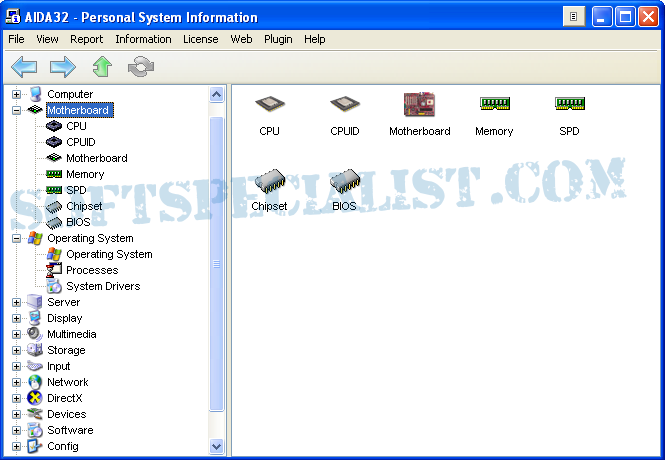Expand the Server node
Image resolution: width=665 pixels, height=460 pixels.
[x=16, y=302]
